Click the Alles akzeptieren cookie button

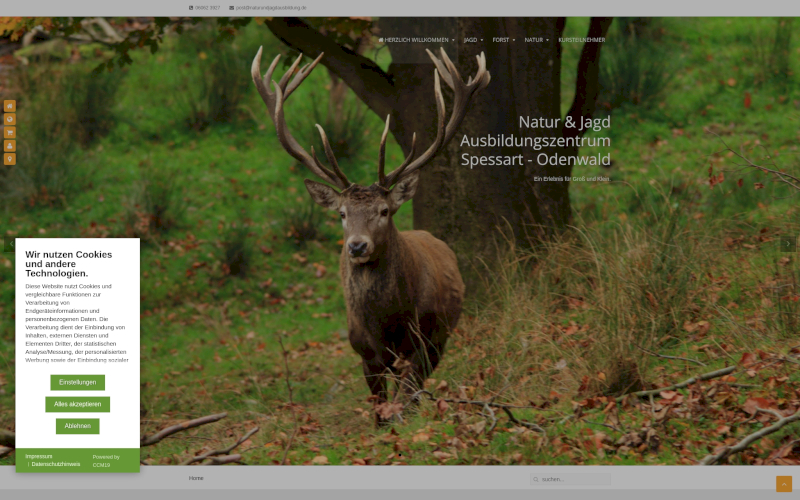point(77,404)
